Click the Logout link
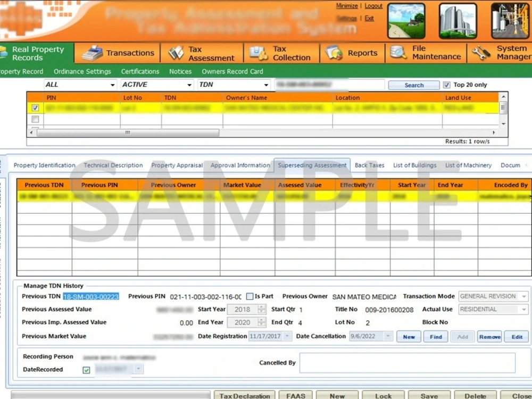 (x=373, y=6)
